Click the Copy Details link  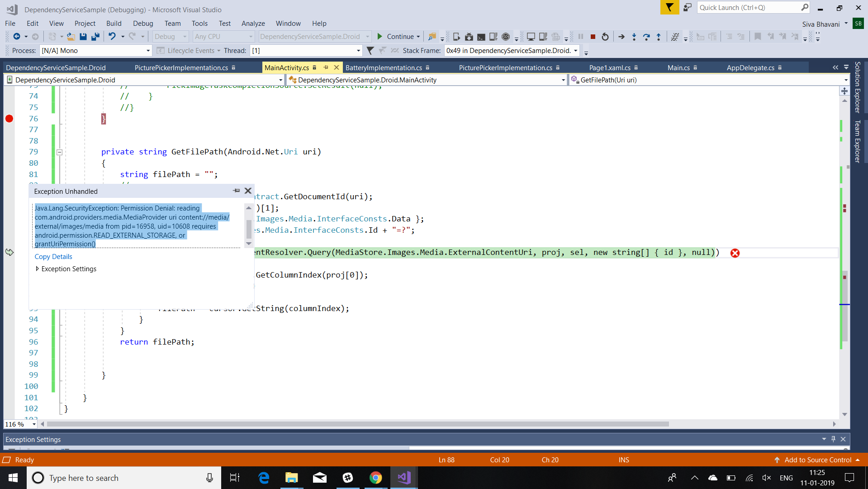[x=53, y=257]
